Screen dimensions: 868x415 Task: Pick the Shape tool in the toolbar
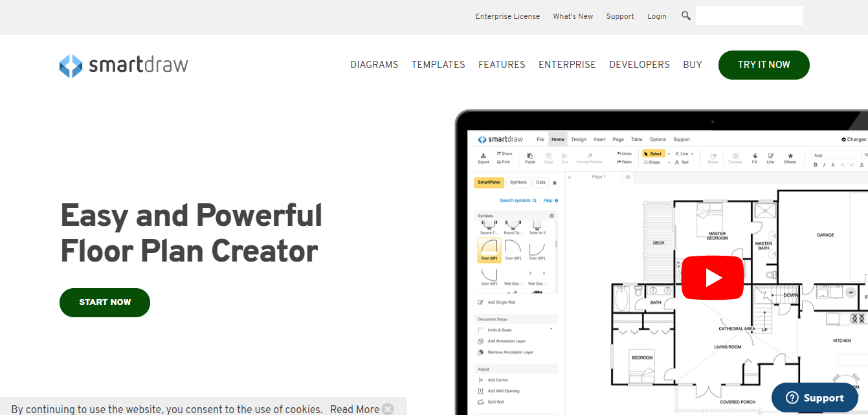click(652, 162)
